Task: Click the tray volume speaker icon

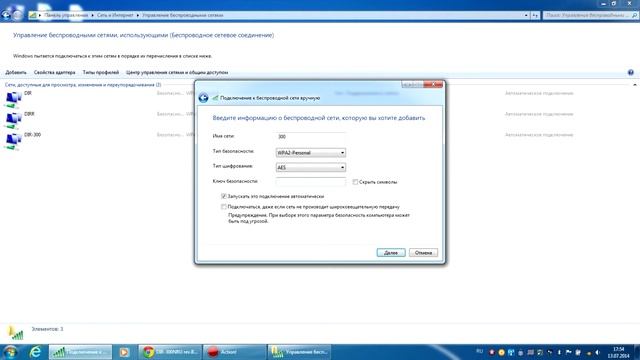Action: (x=598, y=352)
